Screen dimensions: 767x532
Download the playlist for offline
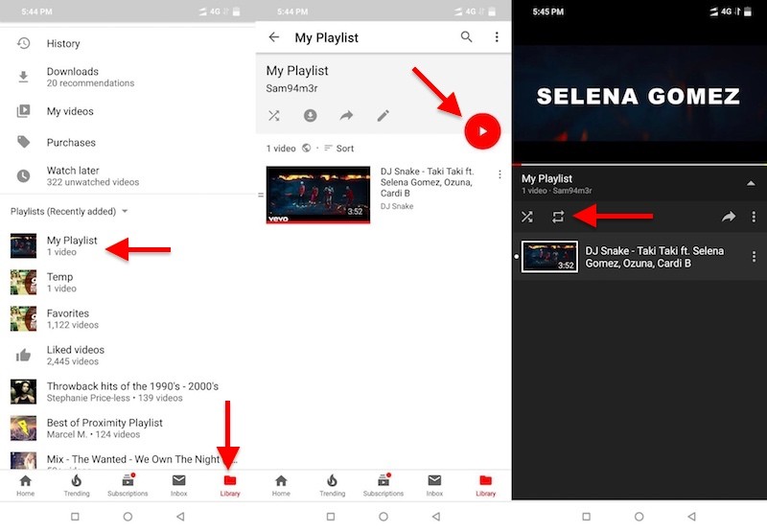[310, 115]
